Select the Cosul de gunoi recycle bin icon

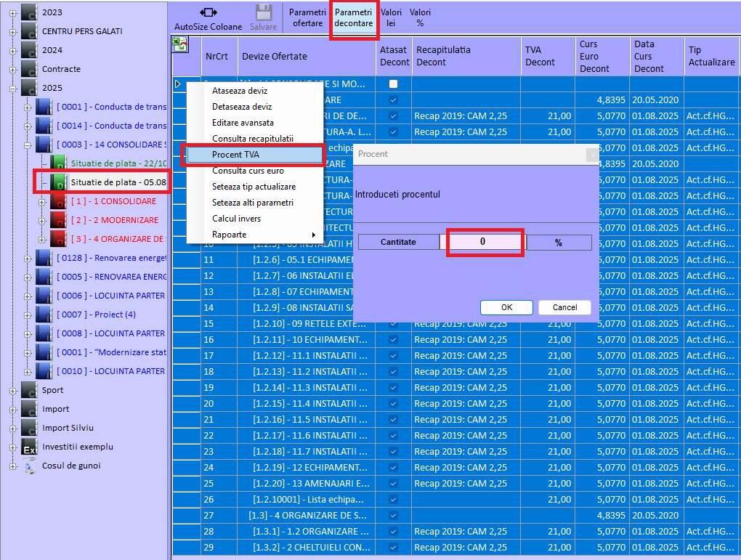click(x=30, y=466)
